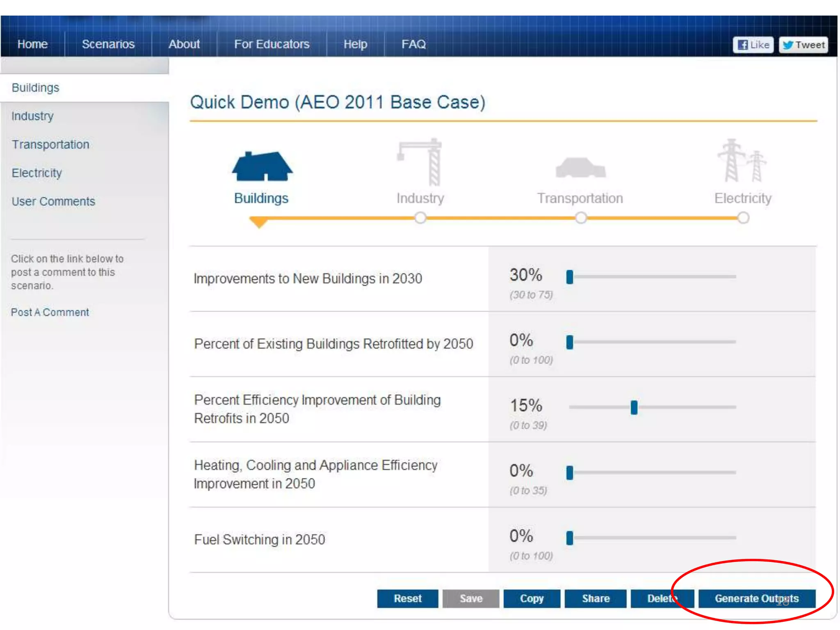Select the Industry step circle on progress line
Screen dimensions: 840x630
coord(420,218)
